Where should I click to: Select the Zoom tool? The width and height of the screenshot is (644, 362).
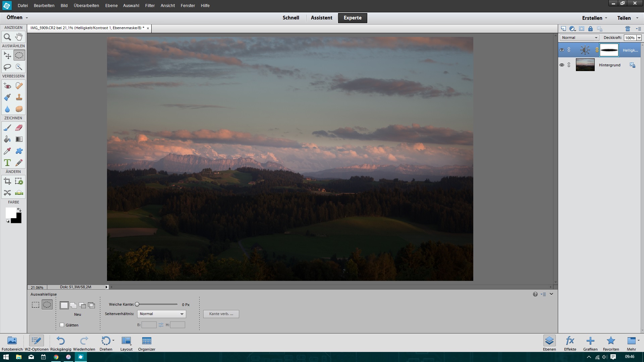[x=7, y=37]
